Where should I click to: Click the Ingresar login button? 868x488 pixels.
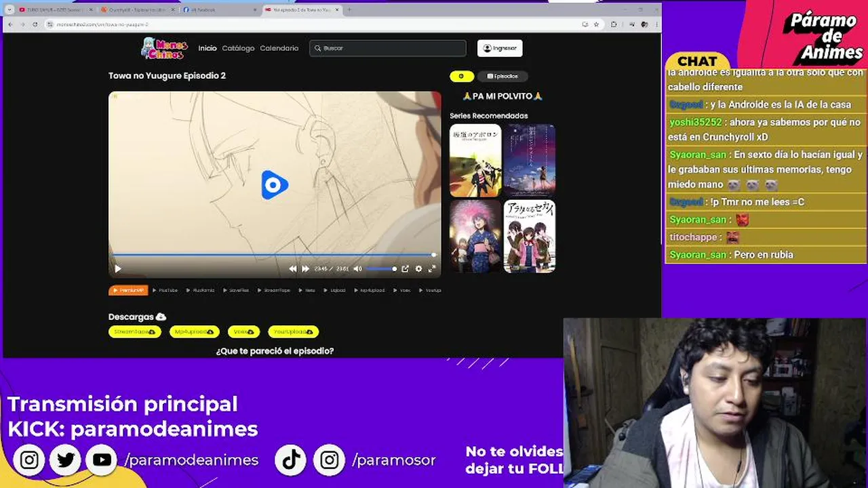tap(500, 48)
